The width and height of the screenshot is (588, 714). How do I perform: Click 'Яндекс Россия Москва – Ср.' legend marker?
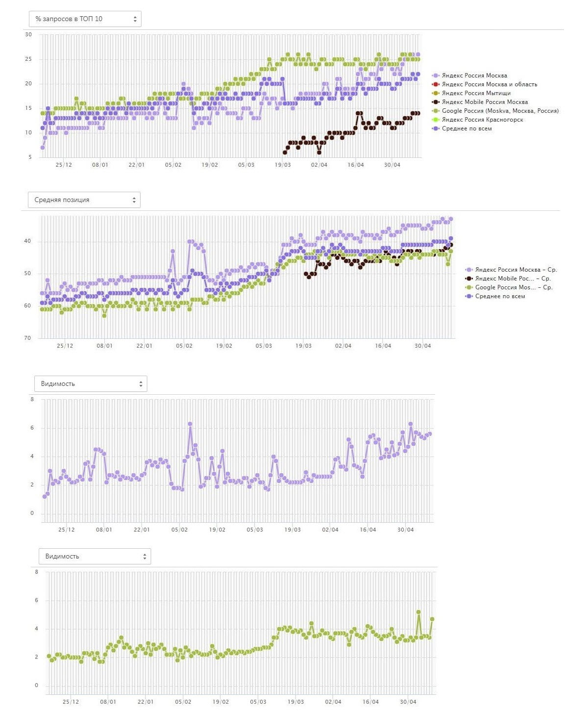pyautogui.click(x=469, y=270)
